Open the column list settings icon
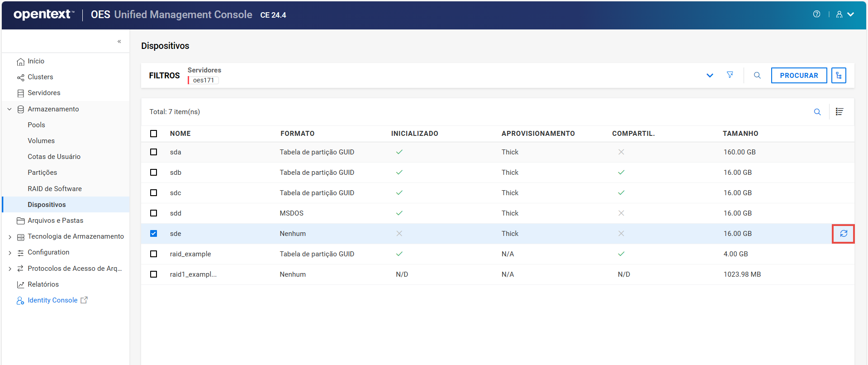The width and height of the screenshot is (868, 365). coord(839,112)
